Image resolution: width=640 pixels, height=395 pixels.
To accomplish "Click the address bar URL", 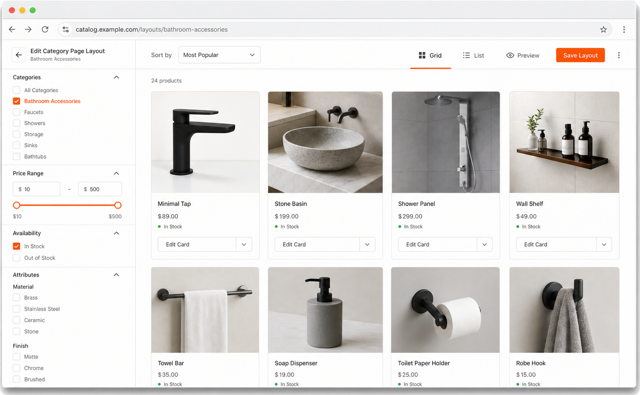I will tap(151, 29).
